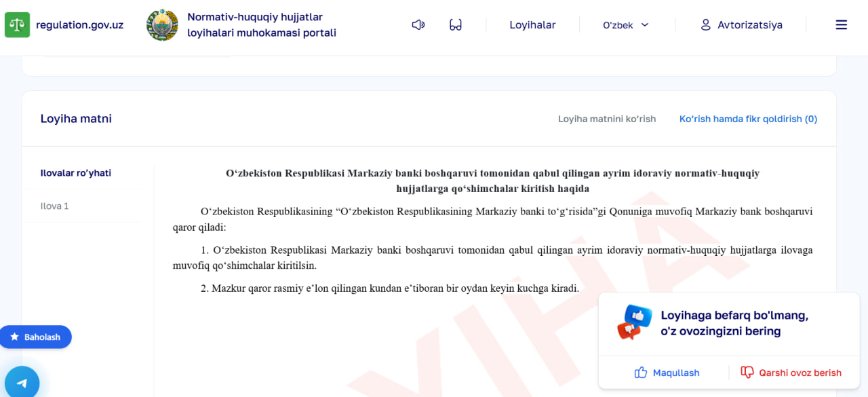The height and width of the screenshot is (397, 868).
Task: Select Ilova 1 in the attachments list
Action: (55, 206)
